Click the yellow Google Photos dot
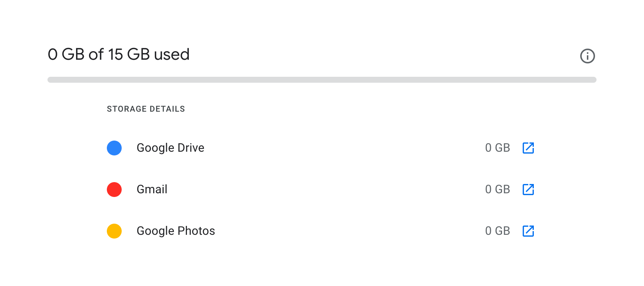The image size is (644, 286). point(114,231)
